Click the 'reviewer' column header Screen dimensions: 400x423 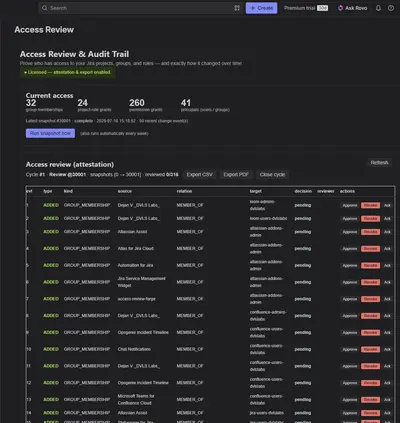(x=326, y=191)
